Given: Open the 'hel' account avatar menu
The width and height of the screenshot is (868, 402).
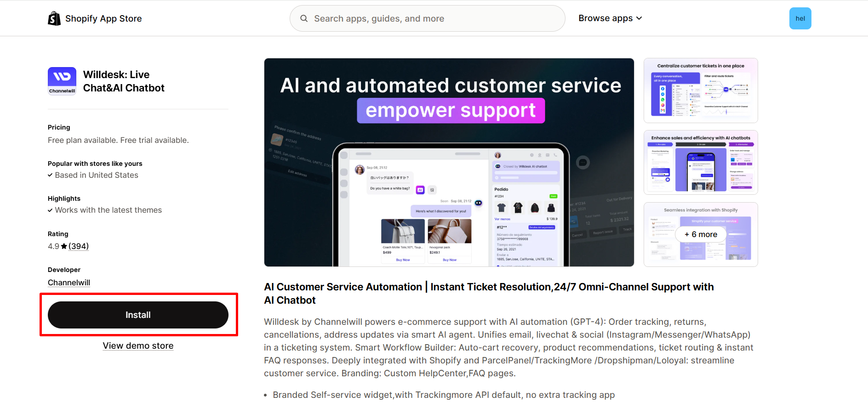Looking at the screenshot, I should [800, 18].
